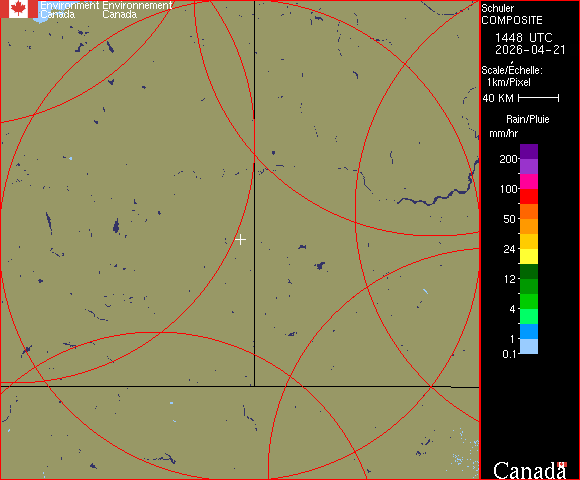Click the red 100 mm/hr swatch
This screenshot has height=480, width=580.
(x=529, y=196)
